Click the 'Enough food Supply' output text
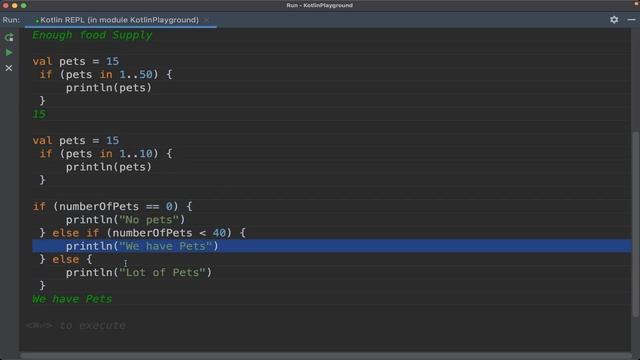The height and width of the screenshot is (360, 640). (92, 35)
